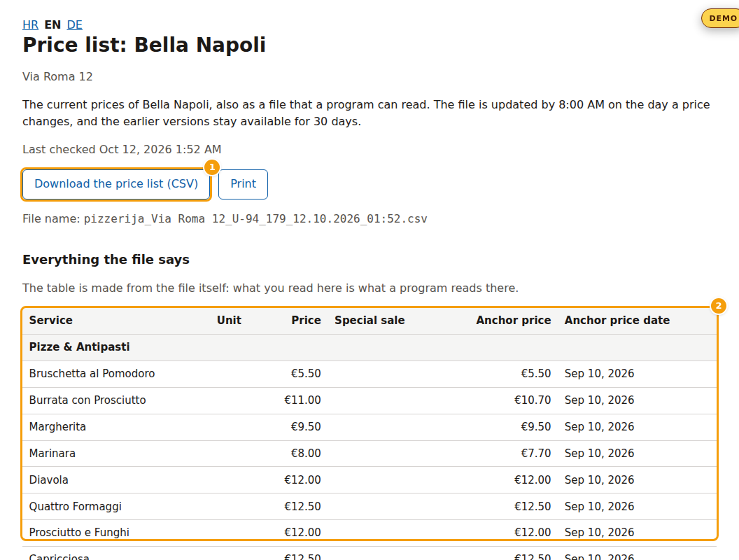Switch language to DE
739x560 pixels.
(x=74, y=24)
